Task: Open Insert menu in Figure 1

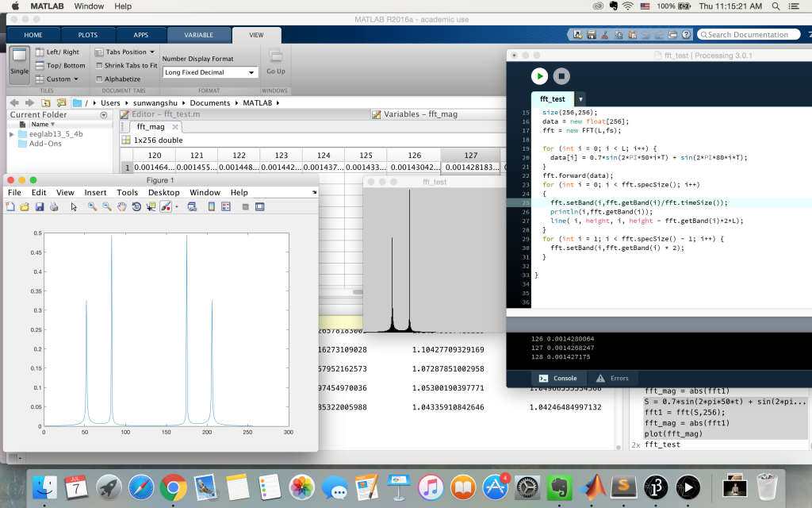Action: pos(95,192)
